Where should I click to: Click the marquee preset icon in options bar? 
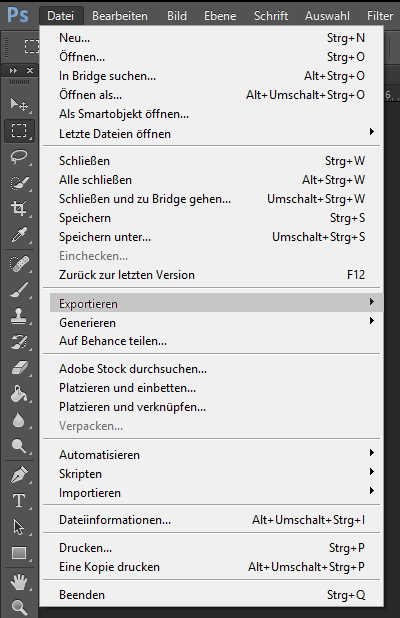(x=32, y=46)
